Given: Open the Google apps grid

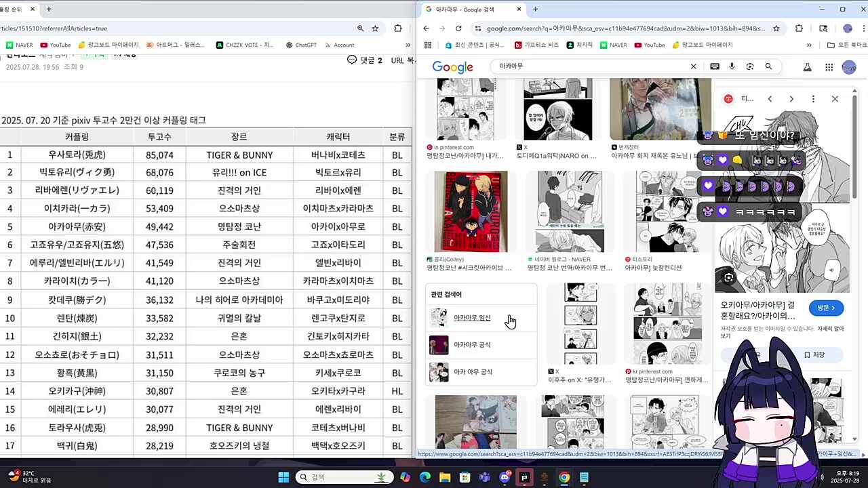Looking at the screenshot, I should (829, 67).
